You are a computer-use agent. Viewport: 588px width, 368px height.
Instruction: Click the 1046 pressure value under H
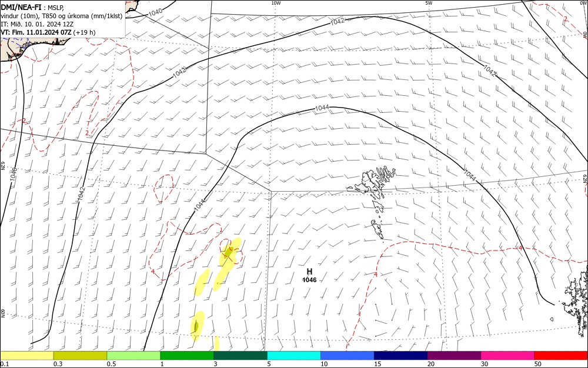309,280
